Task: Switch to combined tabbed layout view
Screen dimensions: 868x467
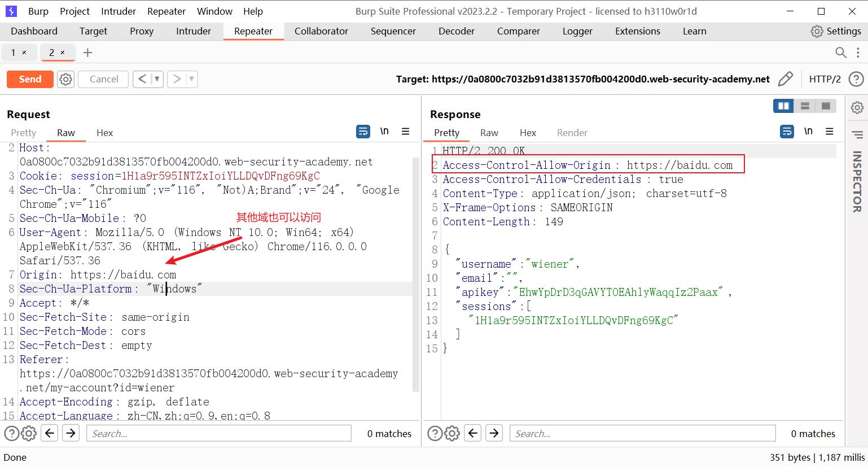Action: pos(826,106)
